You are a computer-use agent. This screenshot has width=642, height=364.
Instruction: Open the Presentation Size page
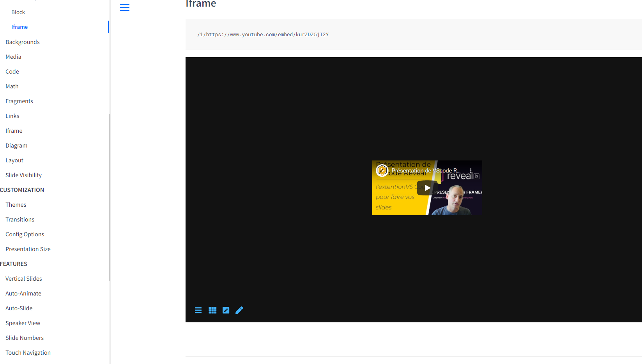28,249
